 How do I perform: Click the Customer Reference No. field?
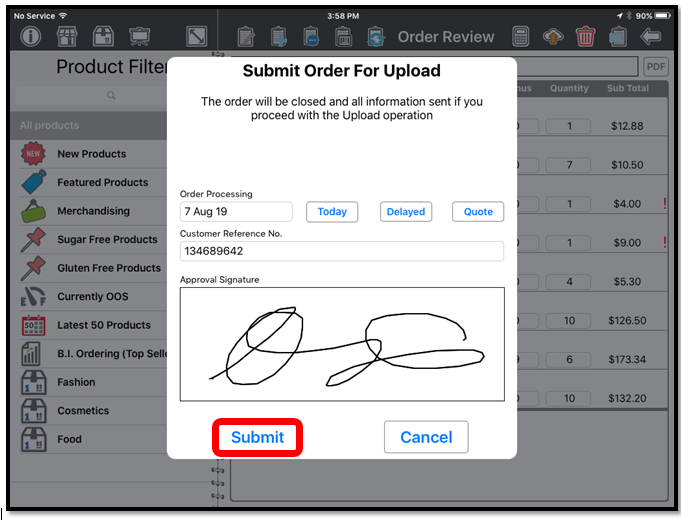(x=342, y=251)
